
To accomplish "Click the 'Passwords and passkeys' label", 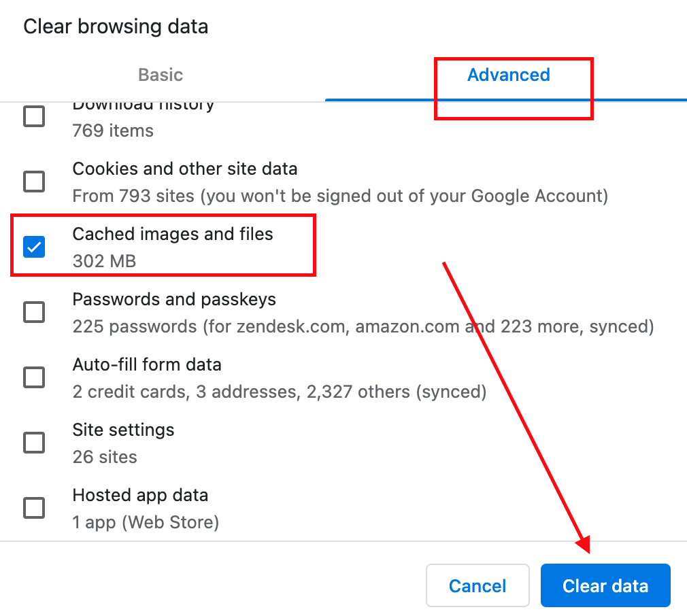I will click(x=174, y=299).
